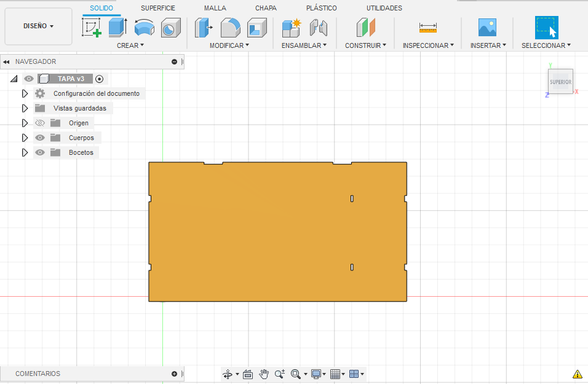588x384 pixels.
Task: Click the Display settings monitor icon
Action: point(316,374)
